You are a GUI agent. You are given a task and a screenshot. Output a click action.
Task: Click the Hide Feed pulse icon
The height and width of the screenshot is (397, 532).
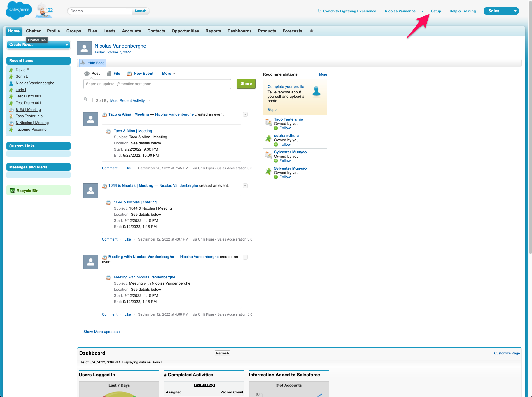[x=83, y=63]
